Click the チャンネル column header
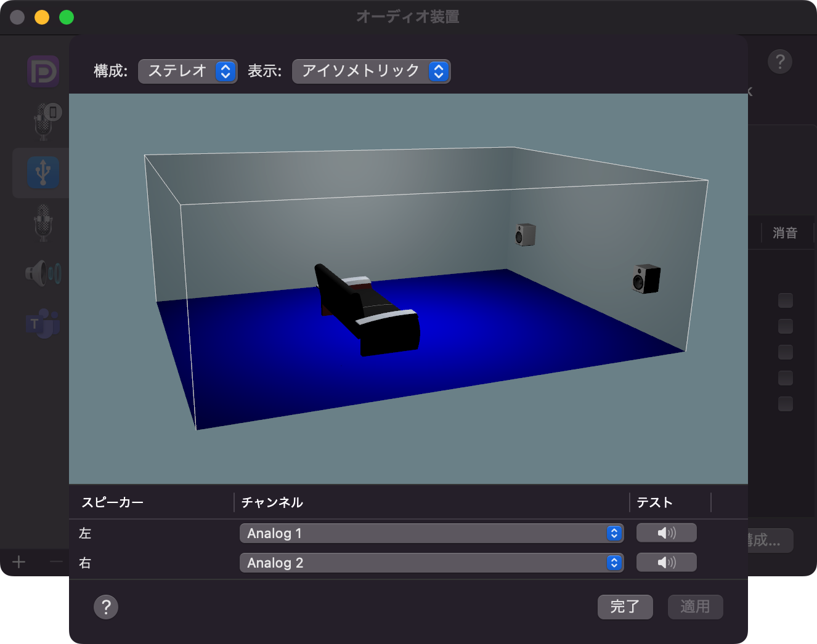Image resolution: width=817 pixels, height=644 pixels. [x=272, y=502]
